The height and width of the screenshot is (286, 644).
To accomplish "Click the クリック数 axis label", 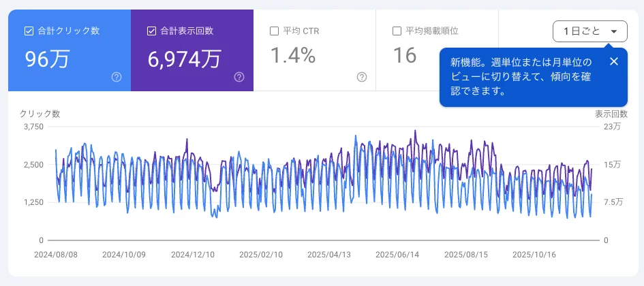I will (40, 114).
